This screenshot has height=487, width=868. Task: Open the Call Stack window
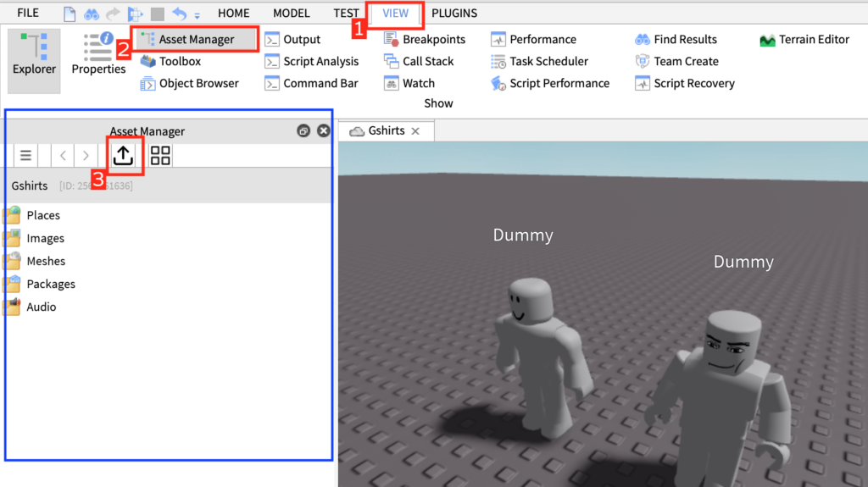tap(419, 62)
